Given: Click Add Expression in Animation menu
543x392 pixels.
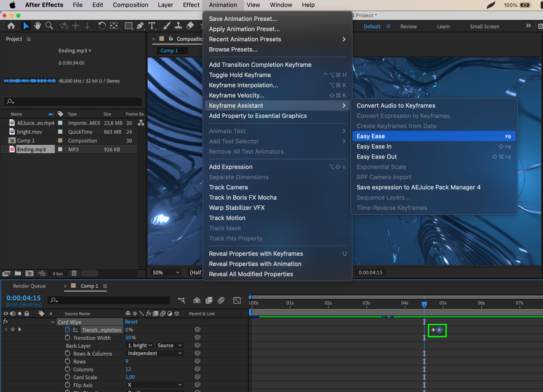Looking at the screenshot, I should pyautogui.click(x=231, y=167).
